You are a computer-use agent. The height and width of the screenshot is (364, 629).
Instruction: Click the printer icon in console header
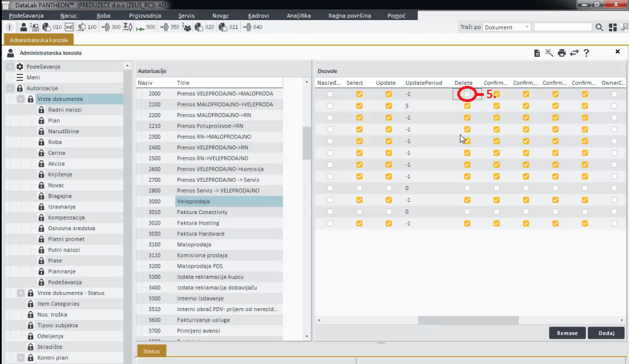coord(562,53)
